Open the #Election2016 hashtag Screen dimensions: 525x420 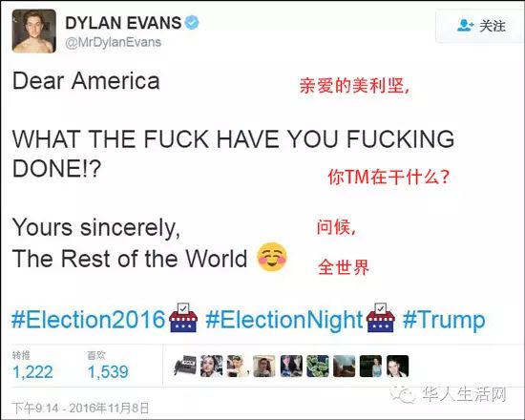coord(89,319)
